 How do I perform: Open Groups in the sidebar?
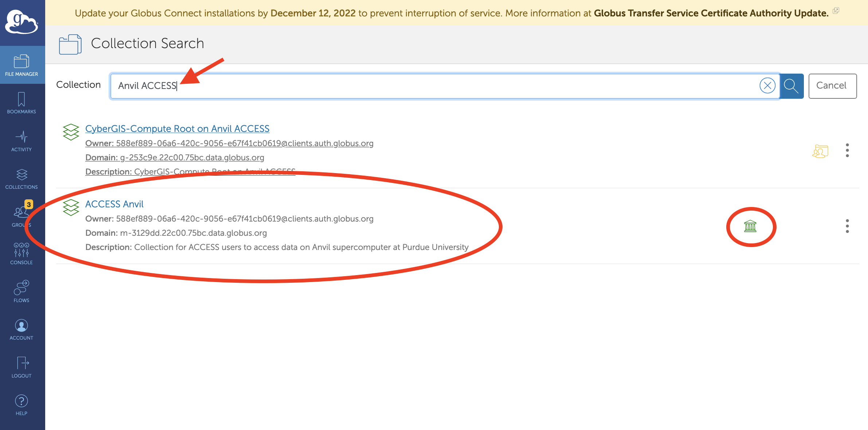tap(22, 216)
